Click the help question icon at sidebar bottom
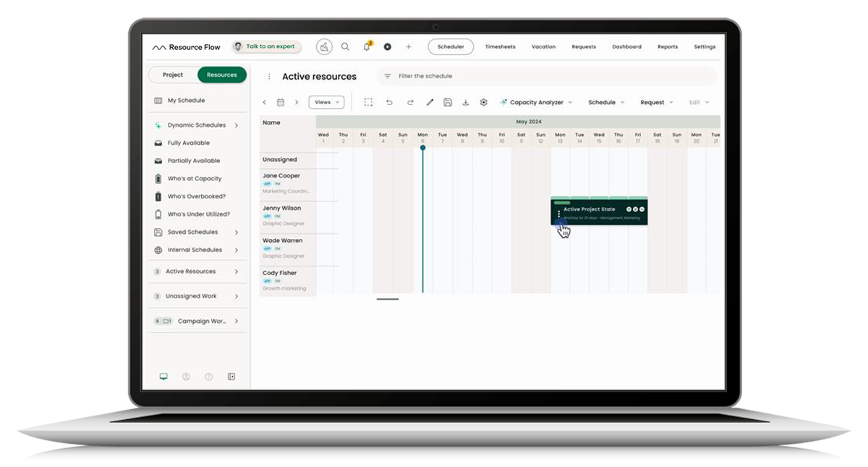This screenshot has width=868, height=467. coord(209,376)
